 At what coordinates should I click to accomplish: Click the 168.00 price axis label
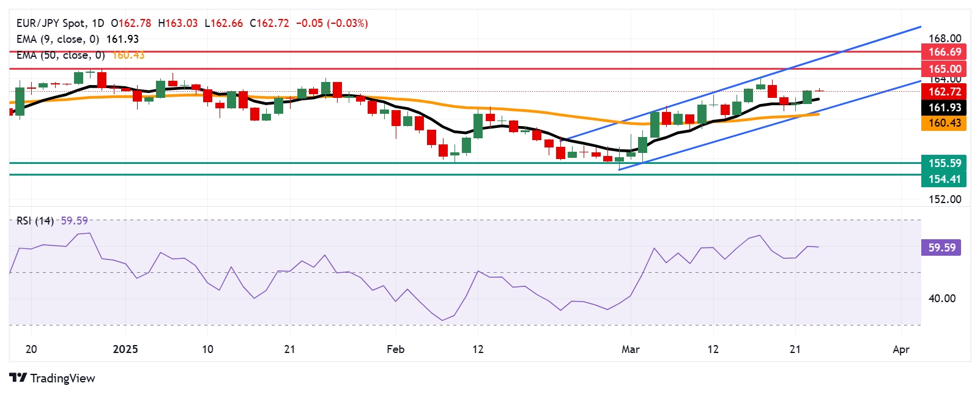click(945, 39)
